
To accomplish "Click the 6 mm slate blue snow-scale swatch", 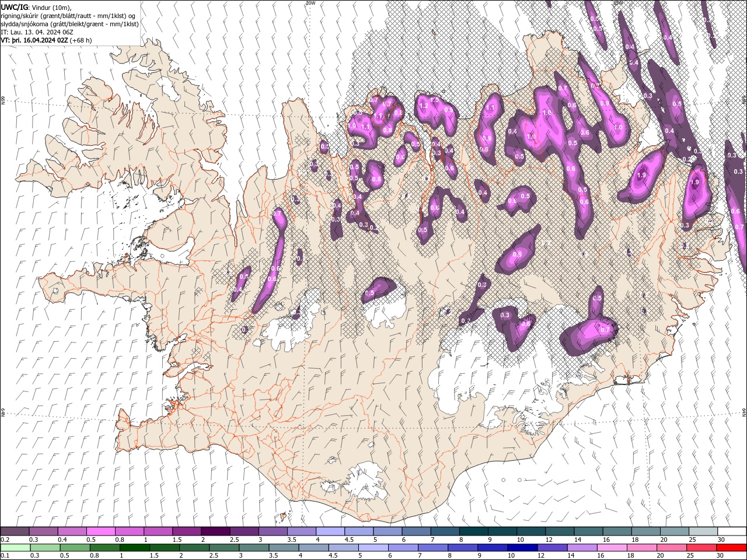I will (x=416, y=531).
